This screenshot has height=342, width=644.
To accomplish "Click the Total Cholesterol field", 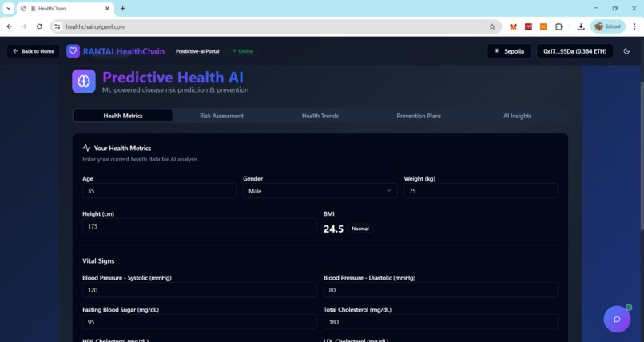I will 441,322.
